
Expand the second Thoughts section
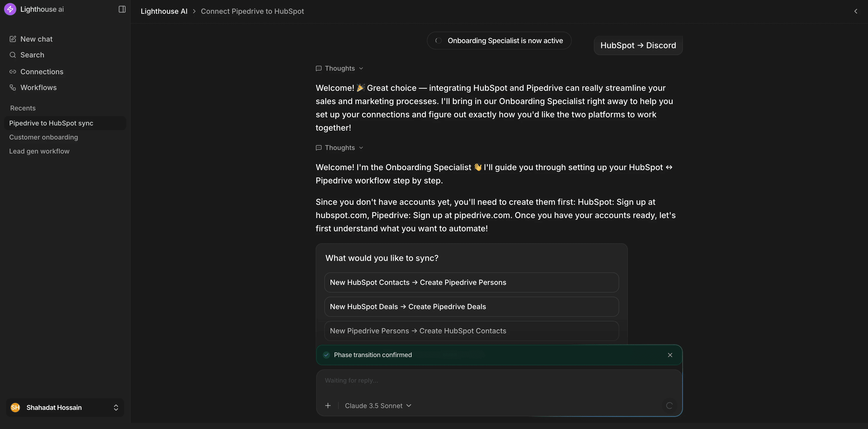340,148
